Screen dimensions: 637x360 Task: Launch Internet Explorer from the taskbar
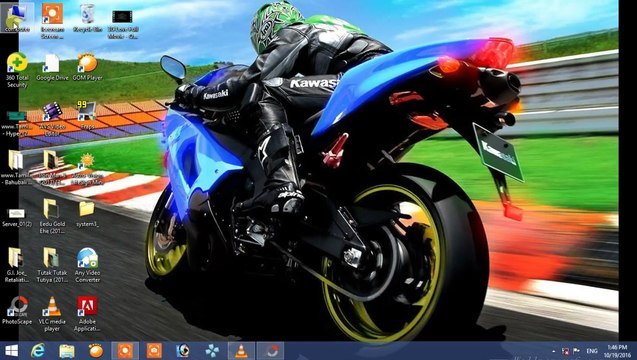(x=38, y=351)
